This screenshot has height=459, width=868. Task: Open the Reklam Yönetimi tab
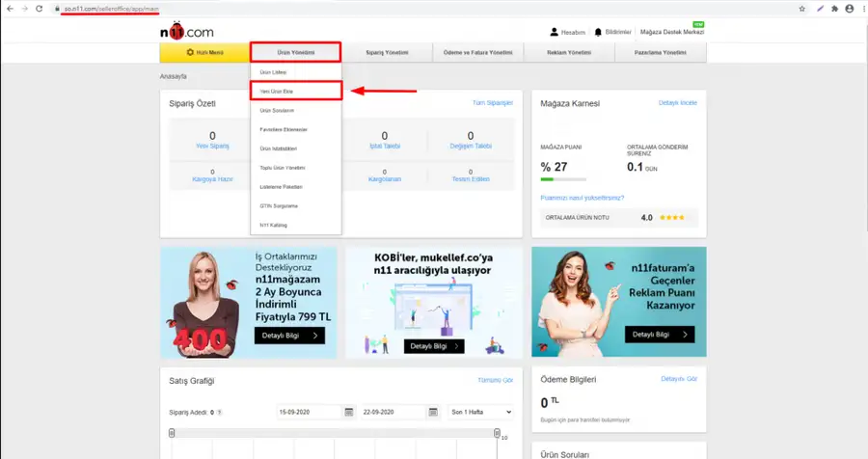click(x=569, y=53)
